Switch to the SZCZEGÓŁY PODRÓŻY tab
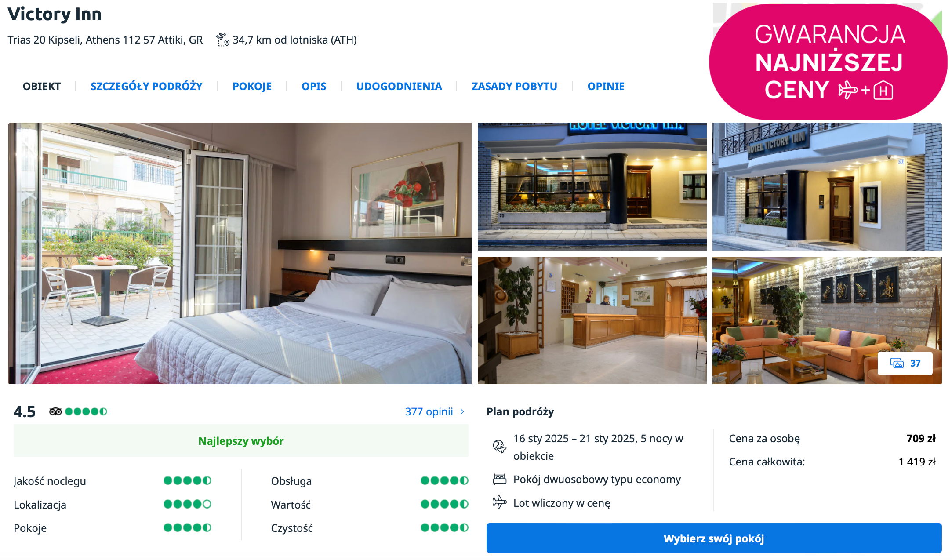 pyautogui.click(x=146, y=86)
